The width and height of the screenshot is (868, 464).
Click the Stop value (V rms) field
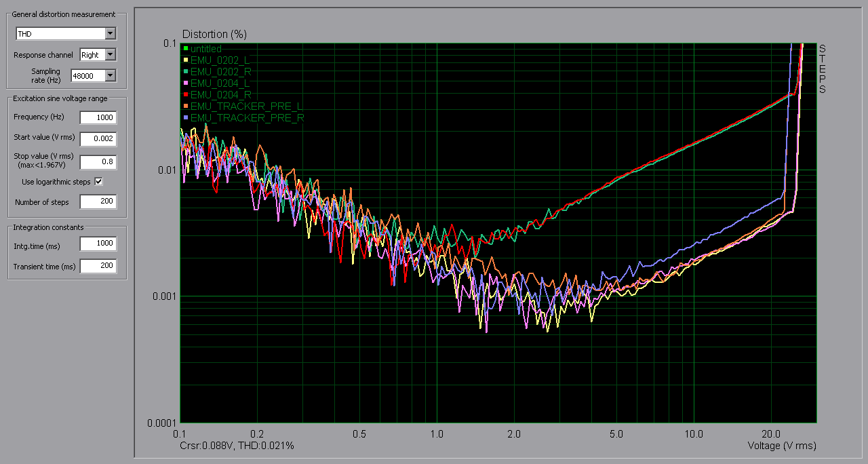[98, 162]
